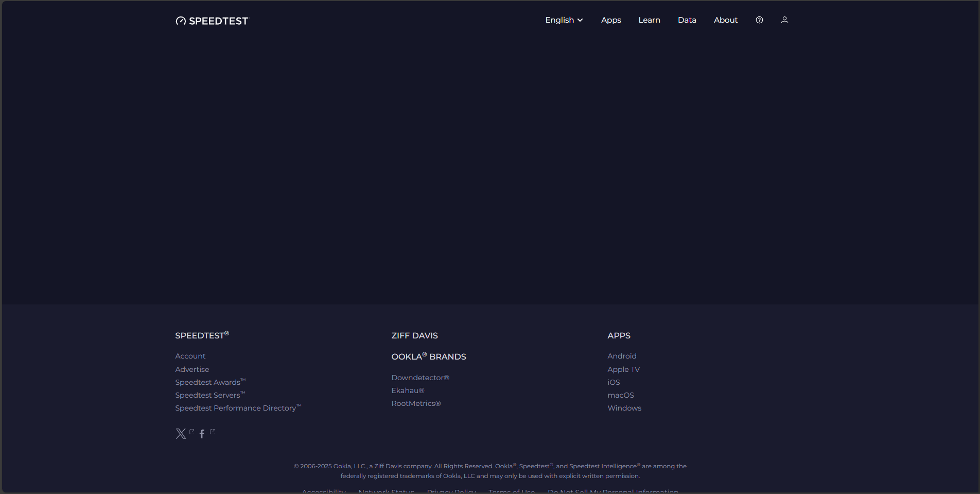Open the Data menu item
This screenshot has height=494, width=980.
[687, 20]
